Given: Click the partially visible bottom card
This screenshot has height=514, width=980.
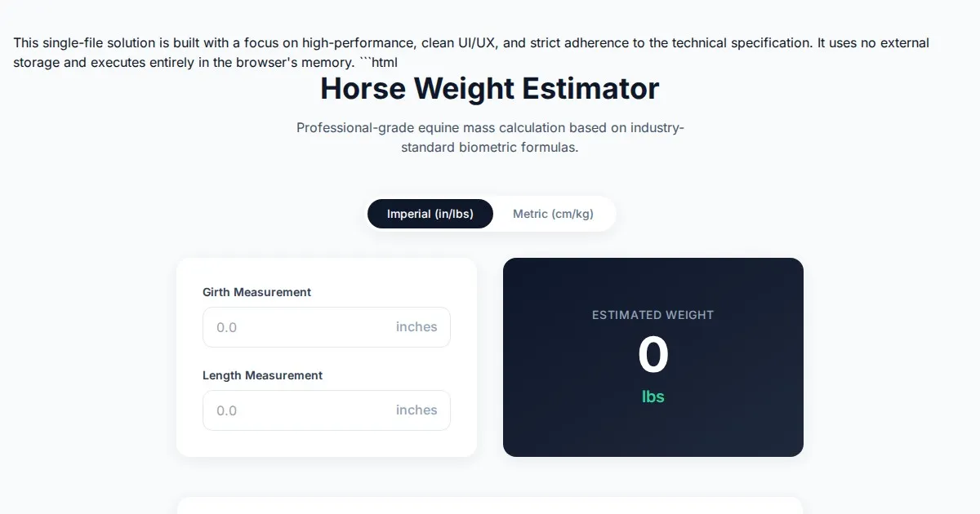Looking at the screenshot, I should pyautogui.click(x=489, y=506).
